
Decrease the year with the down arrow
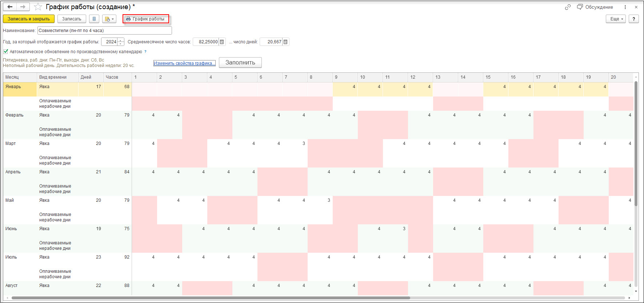121,44
